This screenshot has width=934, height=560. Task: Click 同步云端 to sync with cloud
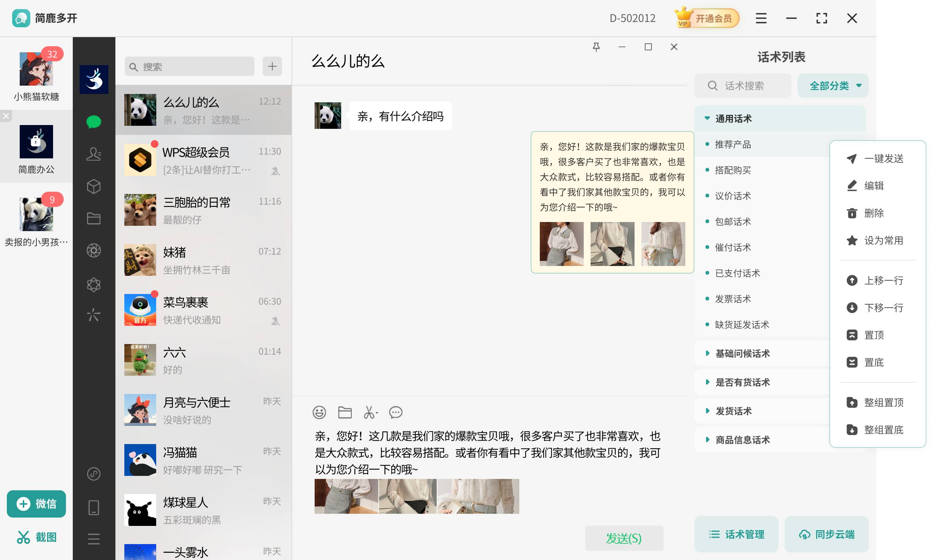(x=826, y=534)
